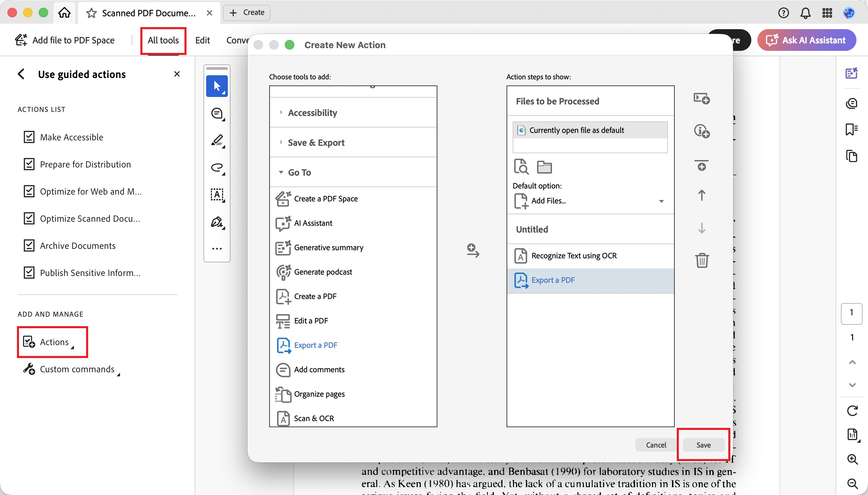This screenshot has width=868, height=495.
Task: Open the Edit menu
Action: pyautogui.click(x=202, y=40)
